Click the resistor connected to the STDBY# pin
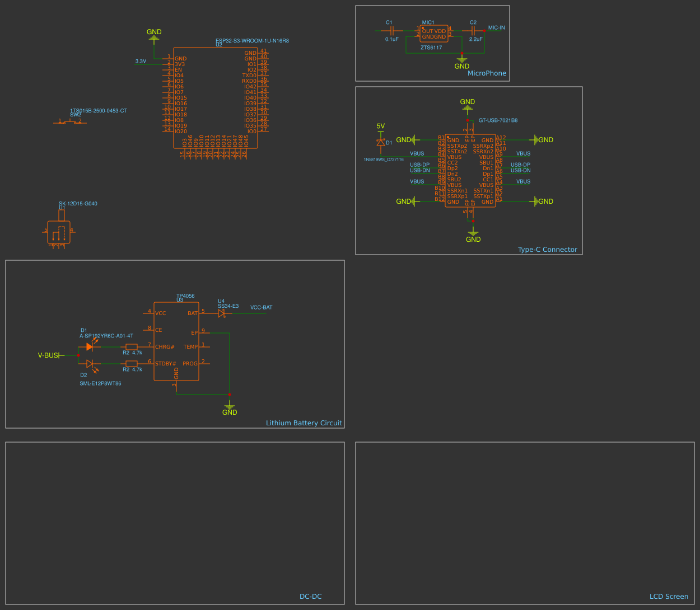This screenshot has width=700, height=610. tap(132, 364)
